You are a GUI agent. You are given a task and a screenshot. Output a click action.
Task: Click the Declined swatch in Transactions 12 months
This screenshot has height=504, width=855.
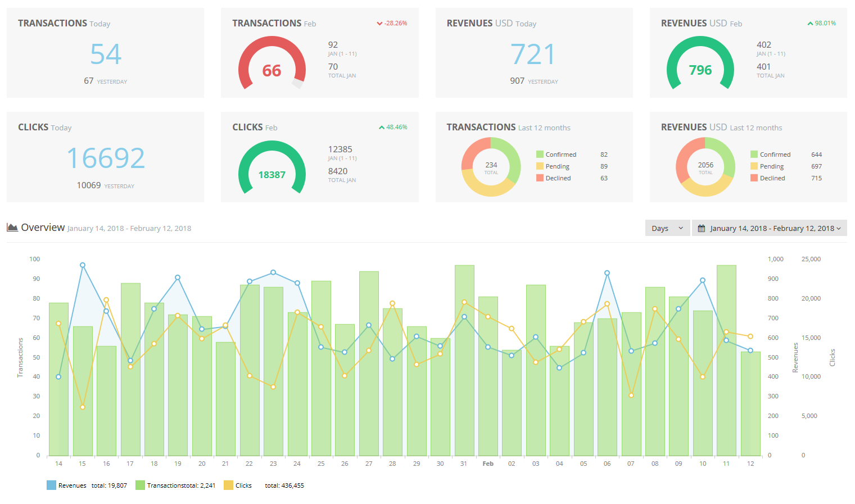click(x=540, y=178)
